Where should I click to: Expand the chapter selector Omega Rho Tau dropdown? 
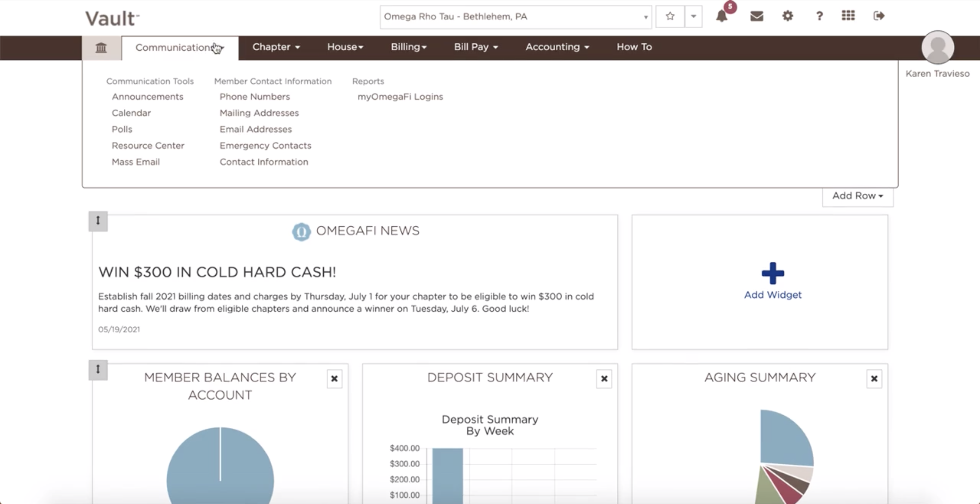(x=516, y=17)
